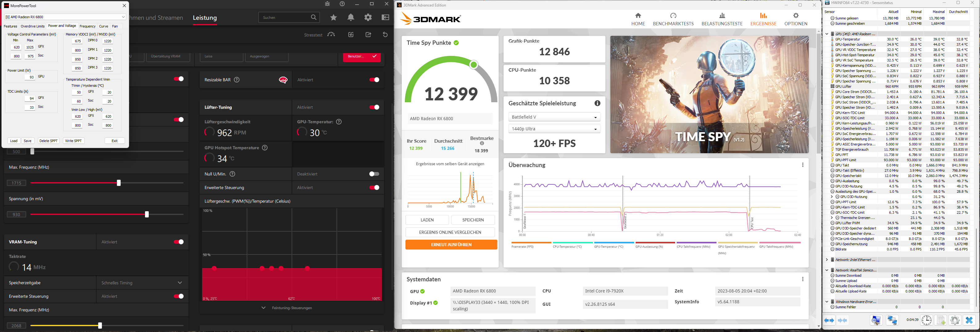This screenshot has width=980, height=332.
Task: Click the info icon beside Geschätzte Spieleleistung
Action: pos(597,103)
